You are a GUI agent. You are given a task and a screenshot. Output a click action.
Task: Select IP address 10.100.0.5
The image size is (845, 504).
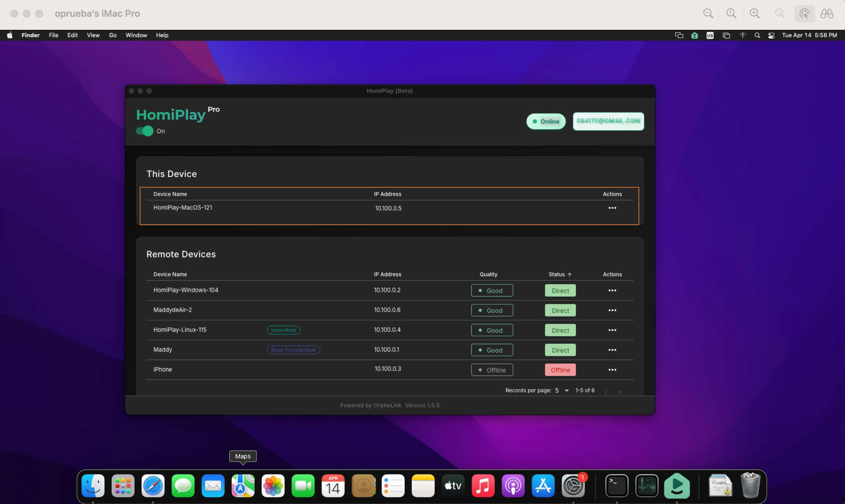pos(388,208)
